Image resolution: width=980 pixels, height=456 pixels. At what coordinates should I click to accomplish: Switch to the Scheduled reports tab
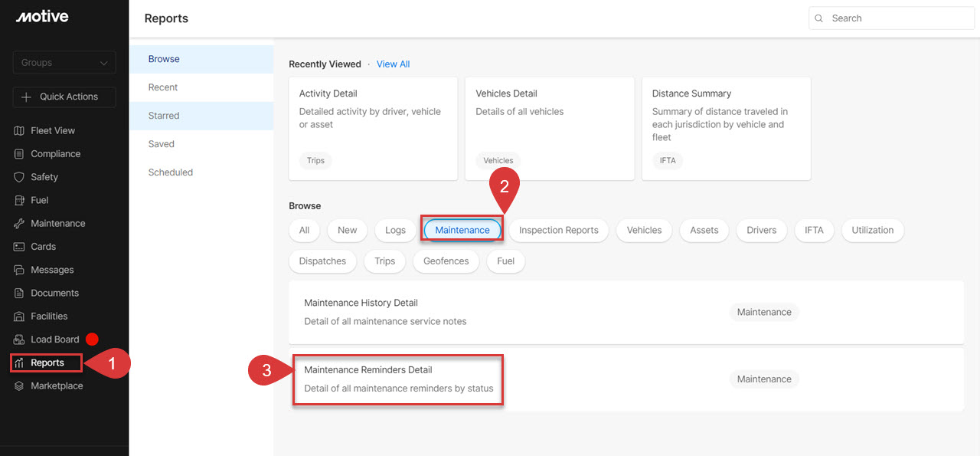[170, 172]
